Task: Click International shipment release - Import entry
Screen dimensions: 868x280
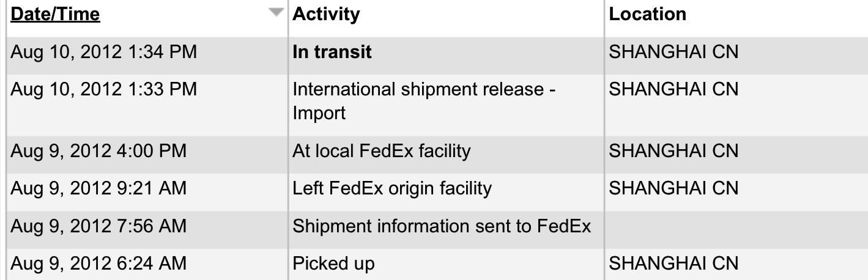Action: pyautogui.click(x=424, y=101)
